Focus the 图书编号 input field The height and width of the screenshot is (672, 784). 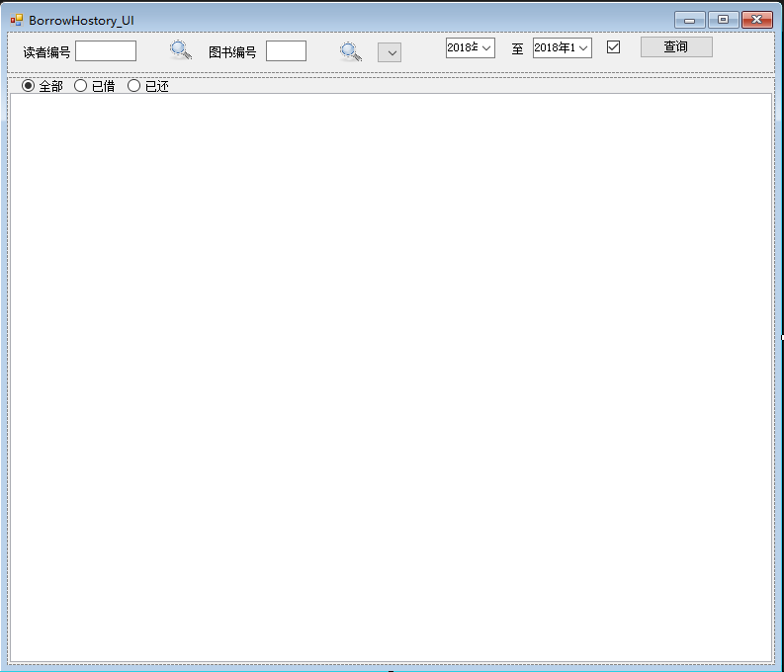[x=286, y=51]
